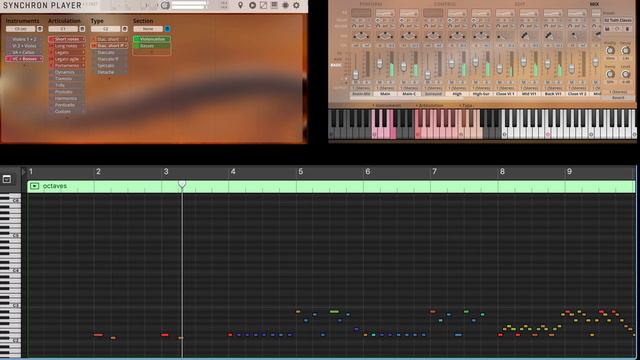Viewport: 640px width, 360px height.
Task: Mute the Surround channel
Action: (x=428, y=83)
